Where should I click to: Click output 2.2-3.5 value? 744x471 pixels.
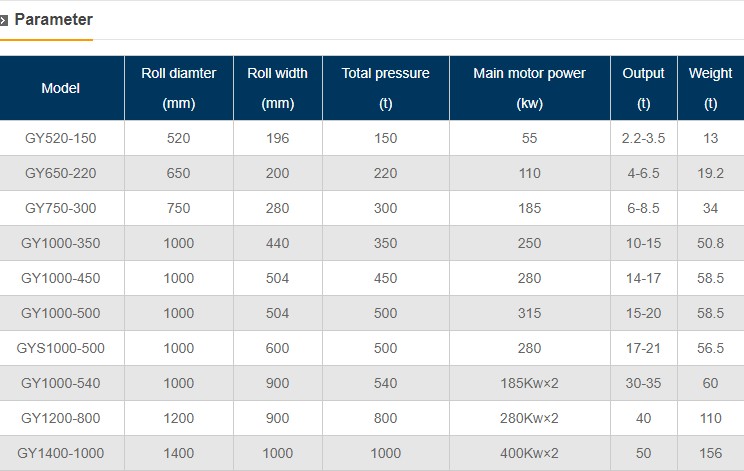pos(643,138)
